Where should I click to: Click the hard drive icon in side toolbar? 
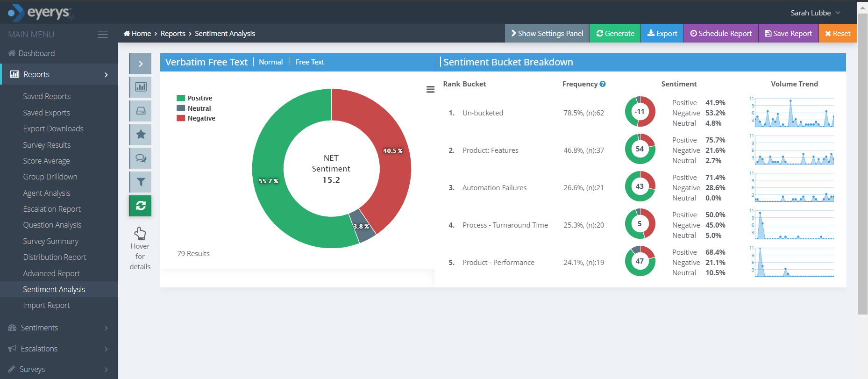pos(140,111)
